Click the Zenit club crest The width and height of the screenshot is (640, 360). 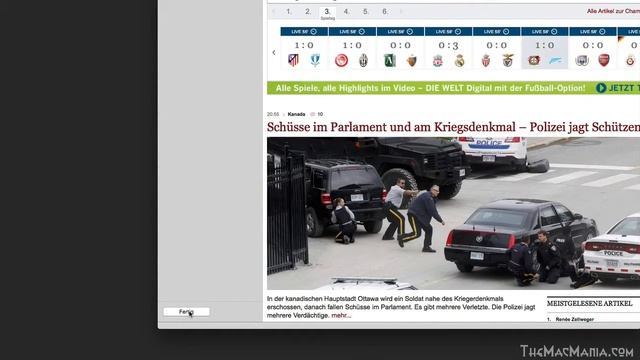556,60
